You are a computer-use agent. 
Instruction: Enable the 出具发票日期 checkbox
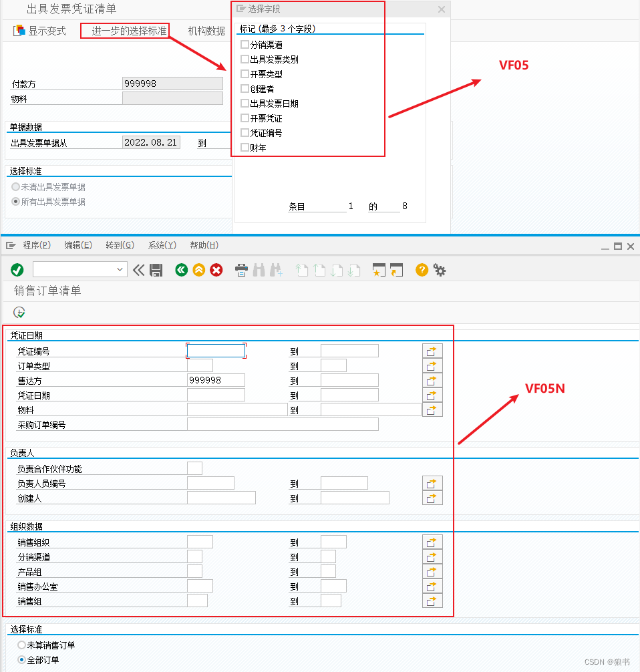245,103
